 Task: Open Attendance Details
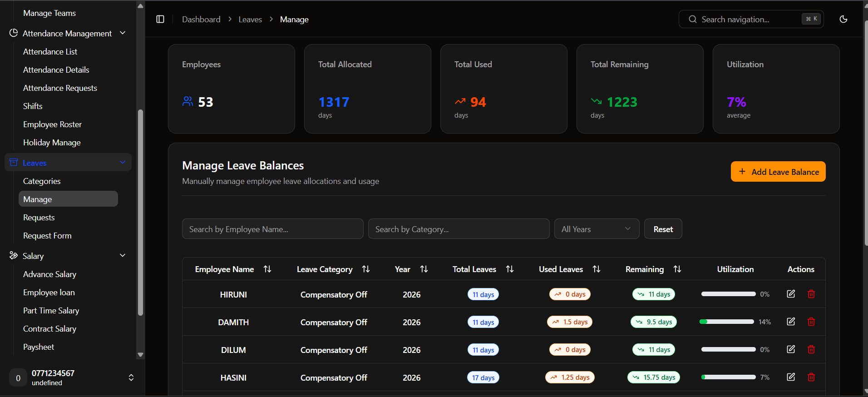point(56,70)
